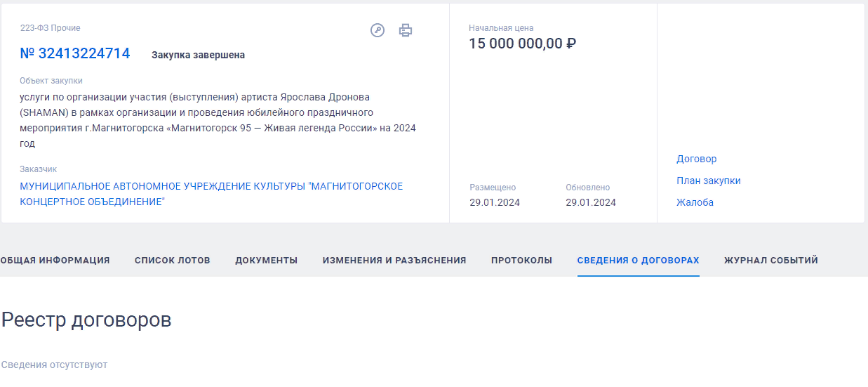Viewport: 868px width, 387px height.
Task: Click the Реестр договоров heading
Action: tap(86, 320)
